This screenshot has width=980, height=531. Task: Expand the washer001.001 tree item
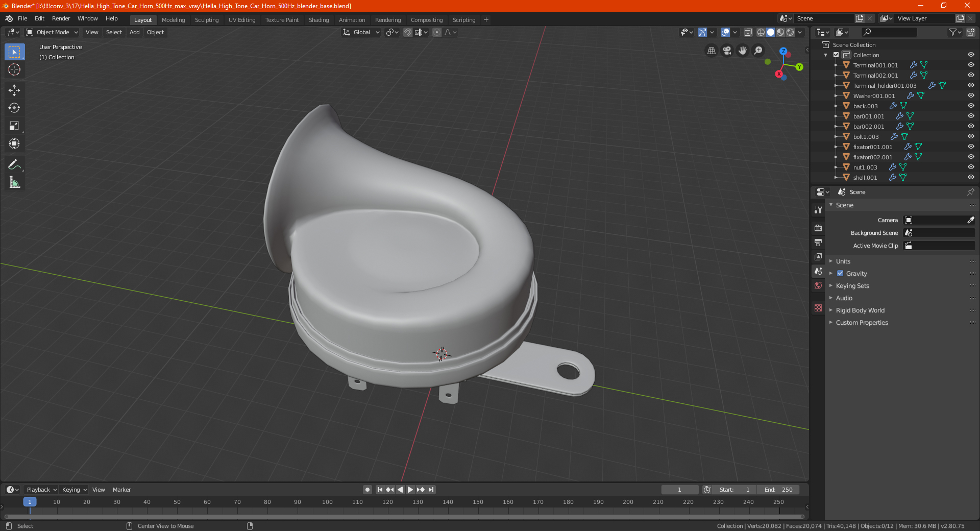pyautogui.click(x=836, y=96)
